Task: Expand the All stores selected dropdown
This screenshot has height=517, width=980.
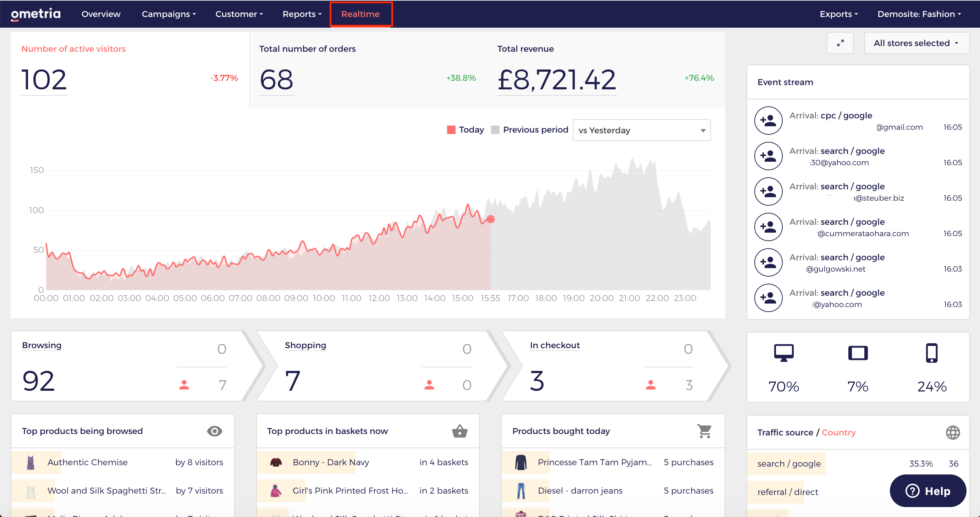Action: (x=916, y=43)
